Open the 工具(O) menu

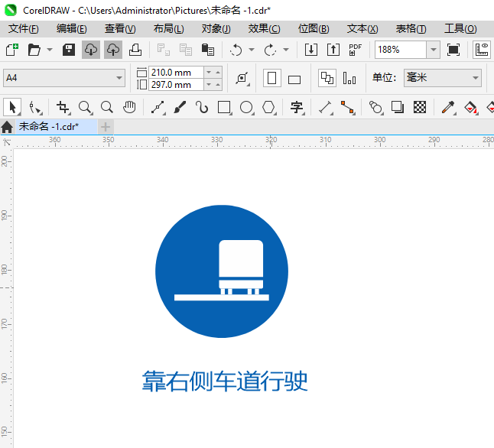(x=460, y=29)
